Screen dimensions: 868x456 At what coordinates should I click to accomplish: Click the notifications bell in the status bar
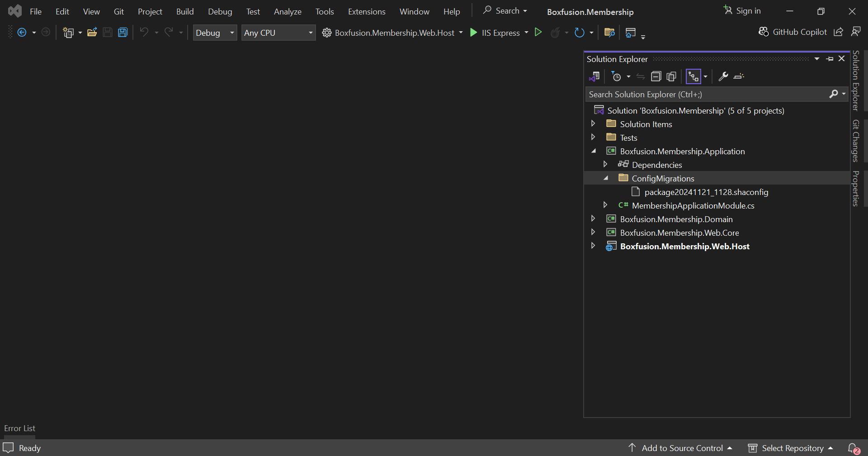853,448
